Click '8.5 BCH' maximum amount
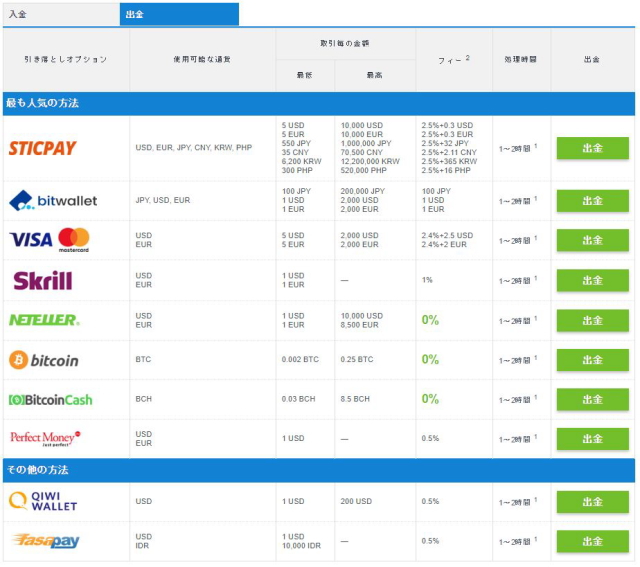The height and width of the screenshot is (567, 640). pyautogui.click(x=355, y=399)
